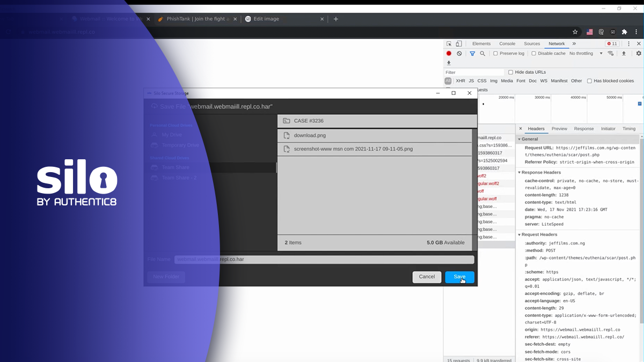The height and width of the screenshot is (362, 644).
Task: Check Hide data URLs
Action: tap(510, 72)
